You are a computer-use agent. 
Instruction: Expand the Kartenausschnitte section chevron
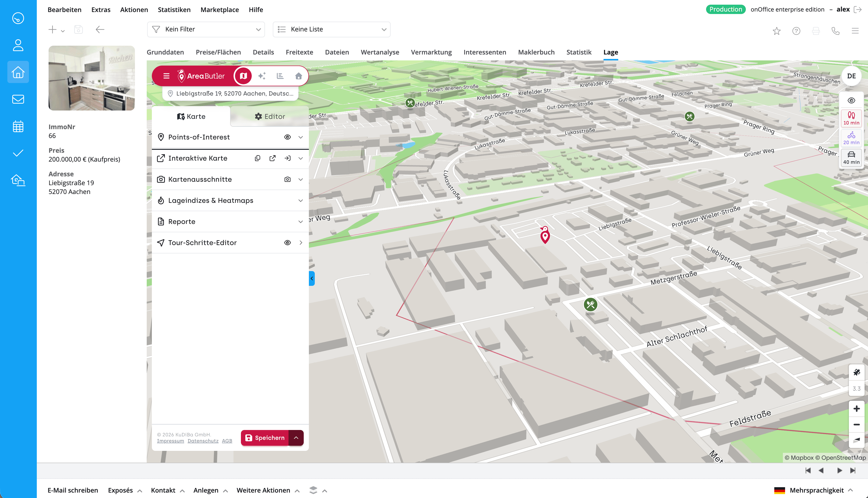[301, 180]
